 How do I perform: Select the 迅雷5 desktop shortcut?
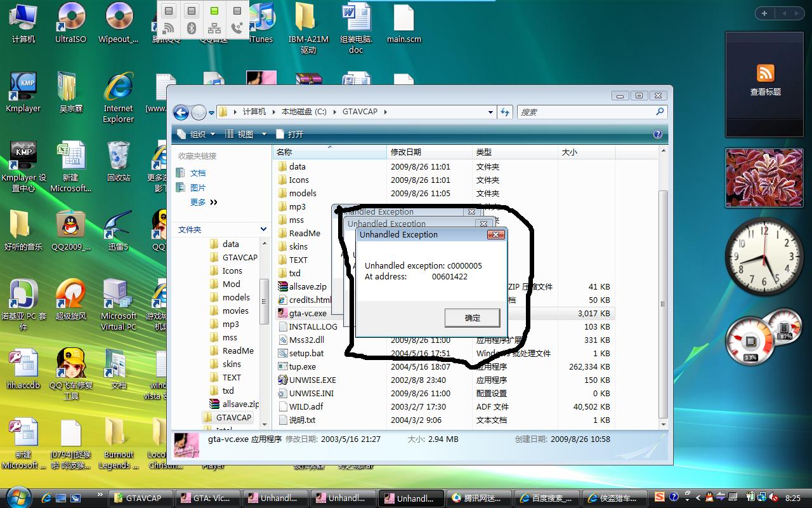click(119, 231)
